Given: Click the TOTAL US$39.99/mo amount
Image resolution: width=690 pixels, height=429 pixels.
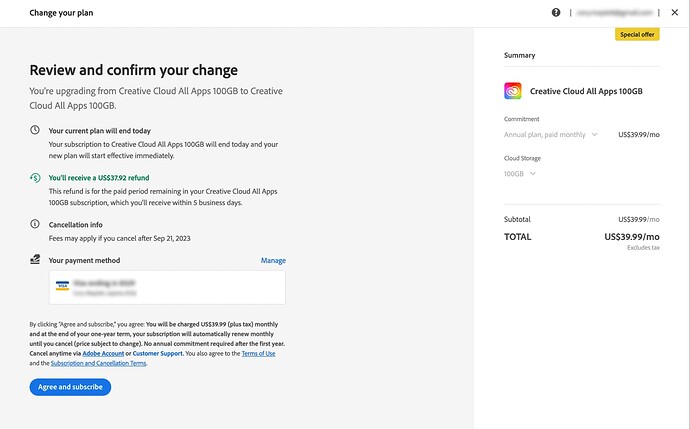Looking at the screenshot, I should pyautogui.click(x=632, y=237).
